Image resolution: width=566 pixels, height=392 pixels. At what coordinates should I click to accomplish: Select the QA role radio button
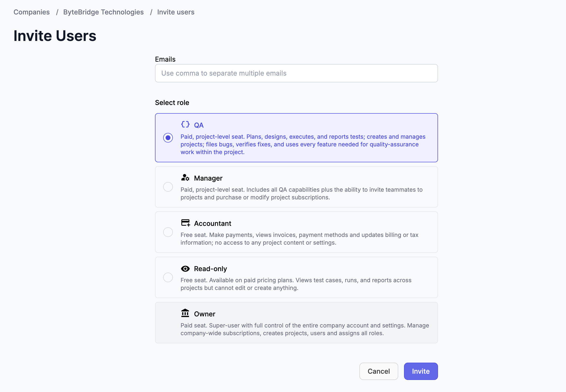(x=168, y=137)
